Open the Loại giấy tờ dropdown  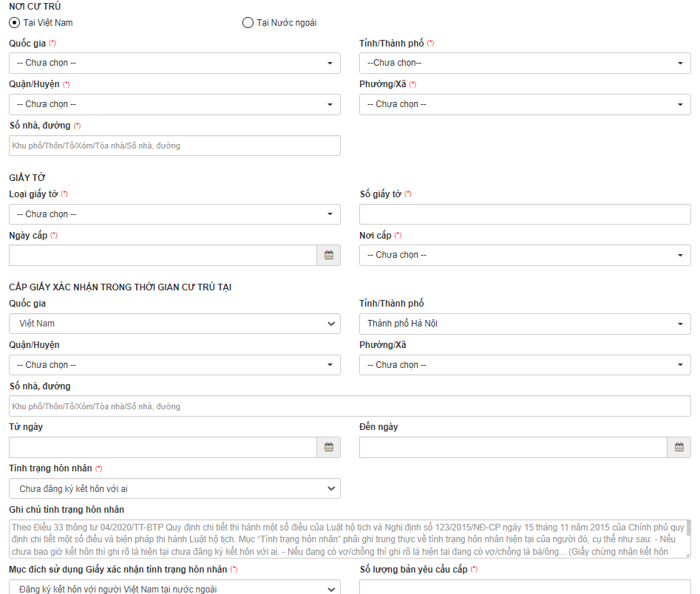pyautogui.click(x=174, y=214)
